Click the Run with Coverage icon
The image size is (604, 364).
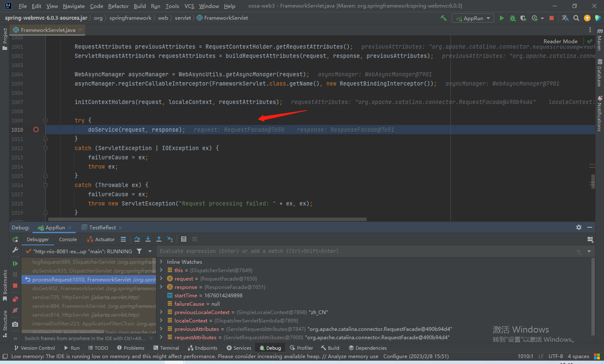point(523,18)
